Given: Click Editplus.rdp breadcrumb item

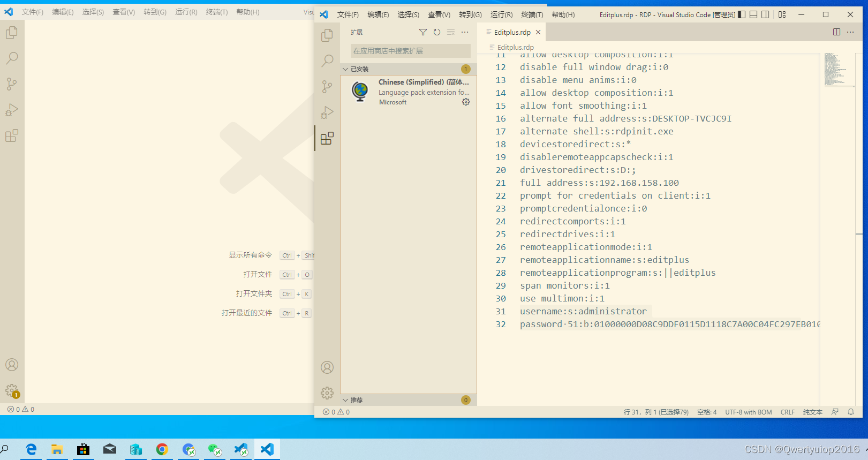Looking at the screenshot, I should pos(515,47).
